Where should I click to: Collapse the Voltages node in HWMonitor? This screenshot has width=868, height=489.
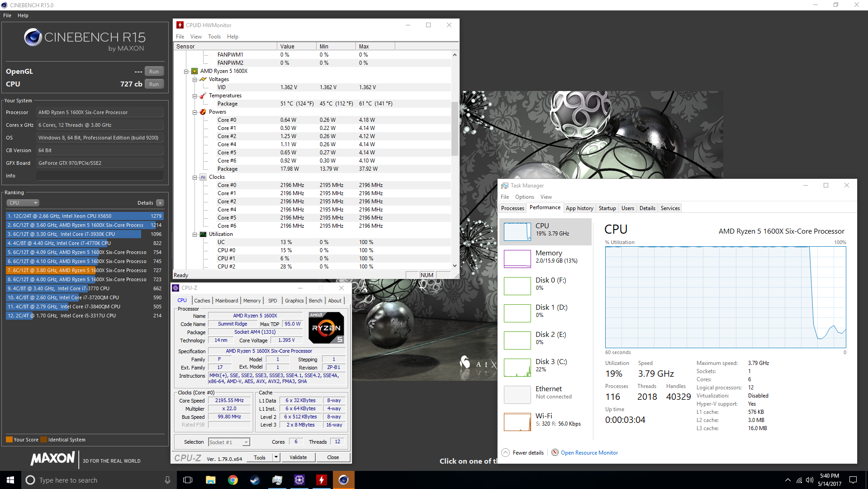[x=194, y=80]
